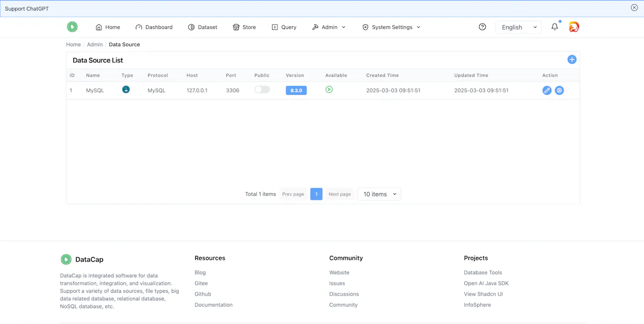Open the View Shadcn UI link

[484, 294]
